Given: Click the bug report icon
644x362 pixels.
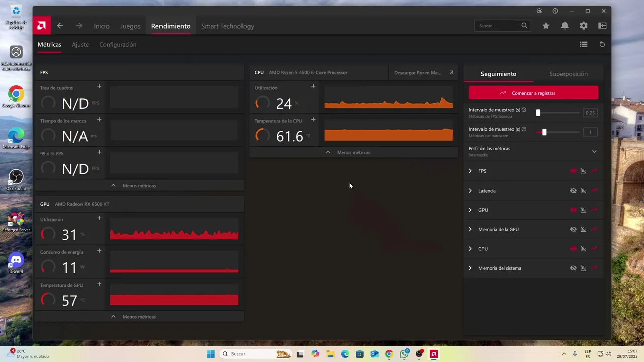Looking at the screenshot, I should (539, 11).
